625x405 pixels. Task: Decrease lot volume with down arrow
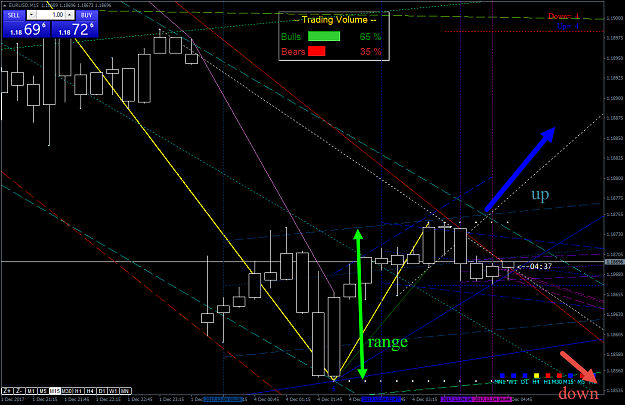click(31, 15)
